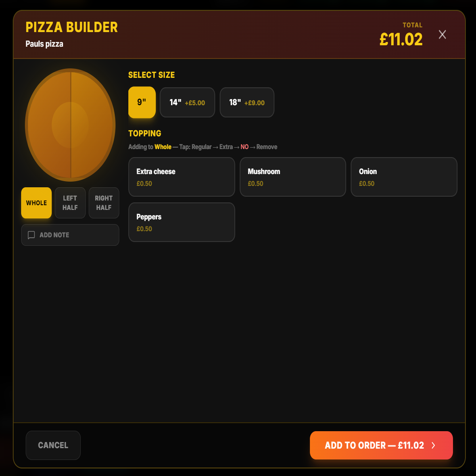Image resolution: width=476 pixels, height=476 pixels.
Task: Select Right Half topping placement
Action: click(104, 203)
